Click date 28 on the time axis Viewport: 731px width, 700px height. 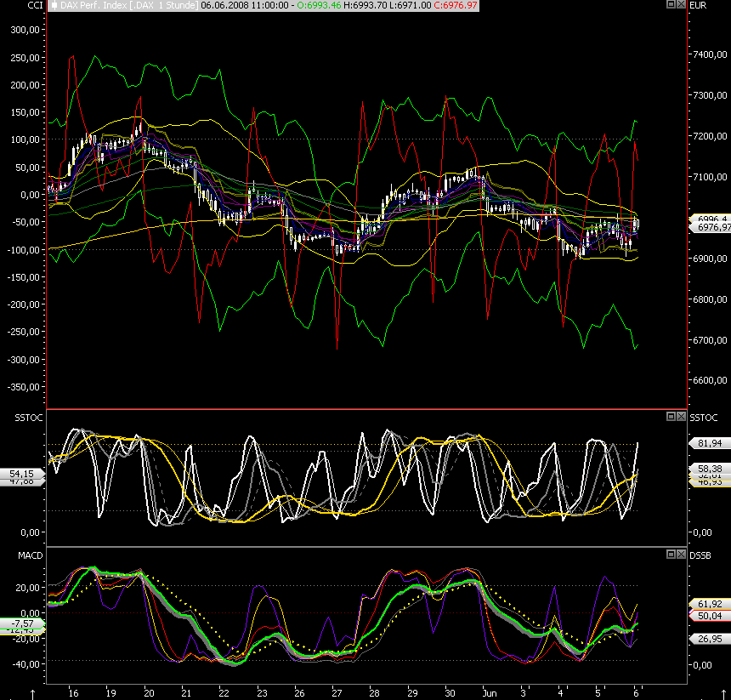(x=374, y=693)
